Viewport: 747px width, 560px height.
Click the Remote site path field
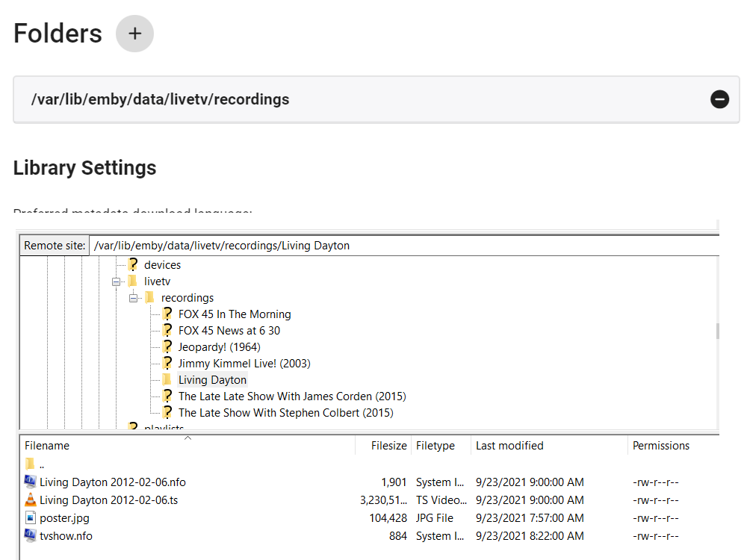403,246
